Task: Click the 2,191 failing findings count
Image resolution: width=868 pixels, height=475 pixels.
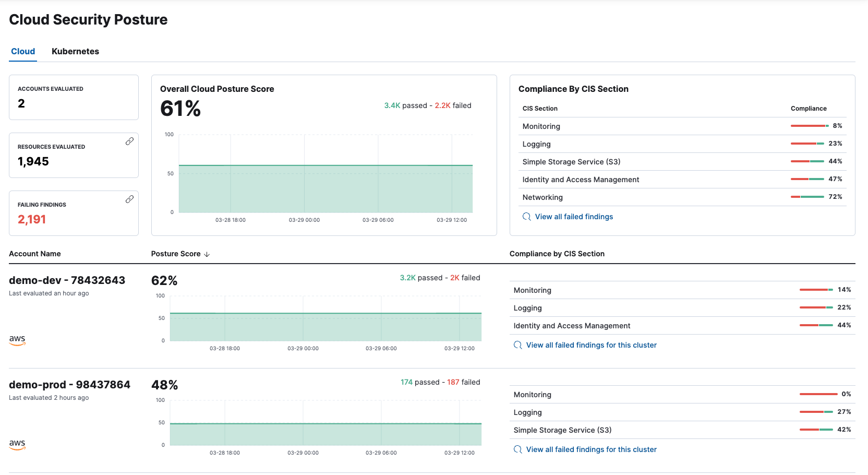Action: [x=32, y=219]
